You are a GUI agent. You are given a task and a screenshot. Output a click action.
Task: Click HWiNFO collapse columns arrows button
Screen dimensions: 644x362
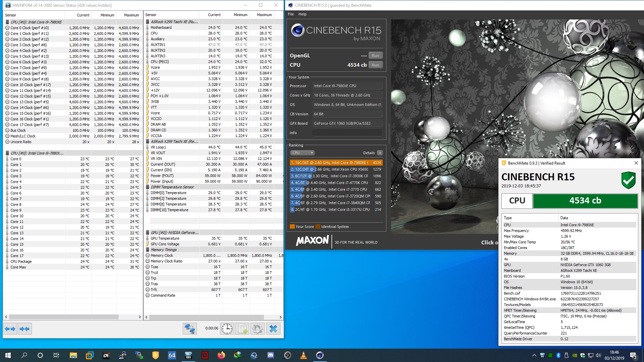pyautogui.click(x=24, y=329)
